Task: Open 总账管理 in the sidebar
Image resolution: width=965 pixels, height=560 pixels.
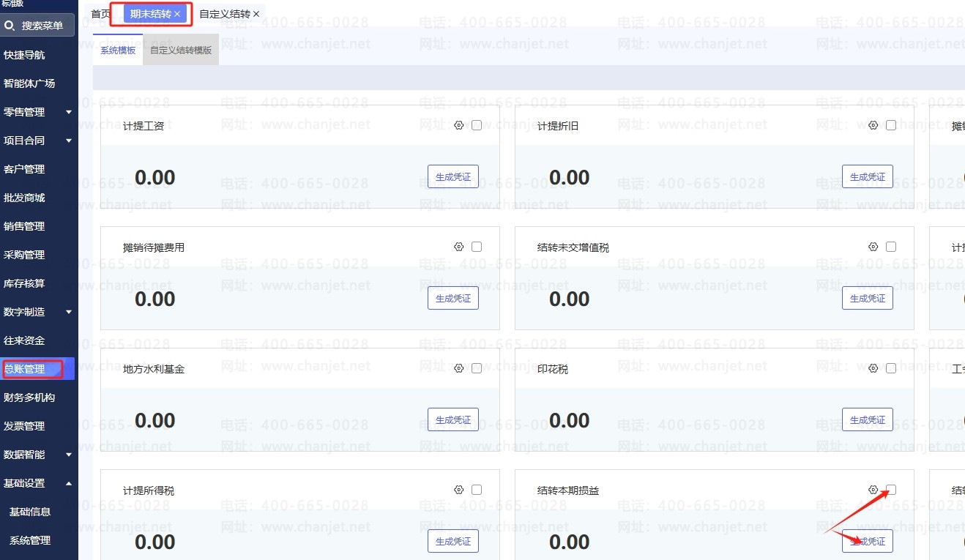Action: (x=37, y=369)
